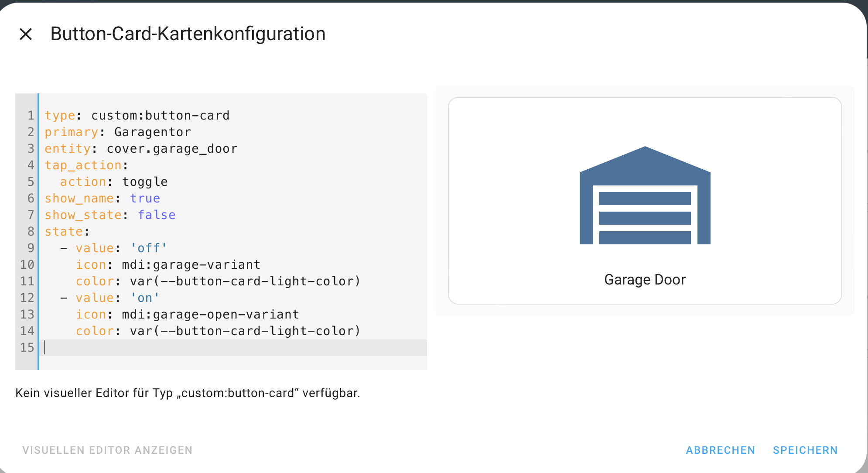868x473 pixels.
Task: Click line number 8 in the gutter
Action: click(x=31, y=232)
